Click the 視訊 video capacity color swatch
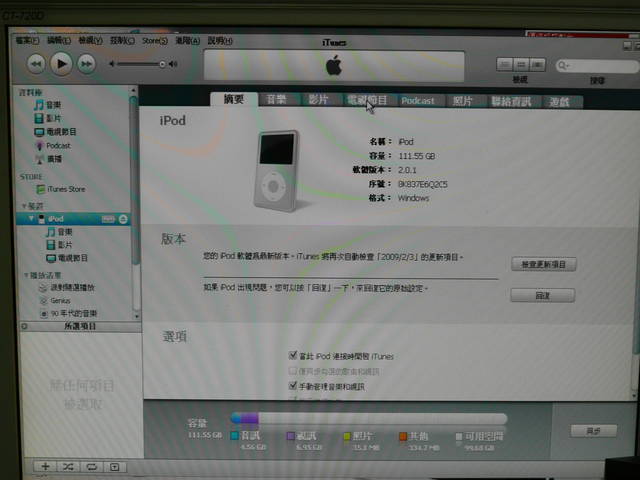The image size is (640, 480). (x=291, y=436)
